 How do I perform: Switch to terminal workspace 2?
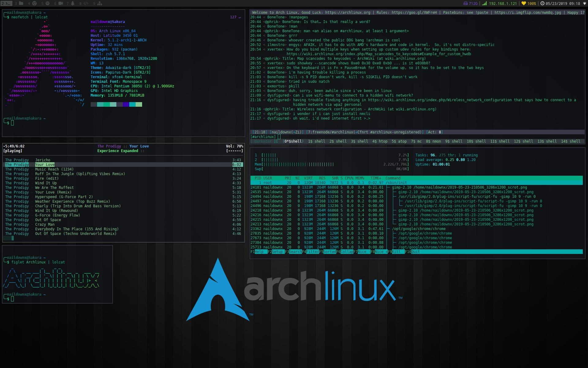tap(6, 3)
